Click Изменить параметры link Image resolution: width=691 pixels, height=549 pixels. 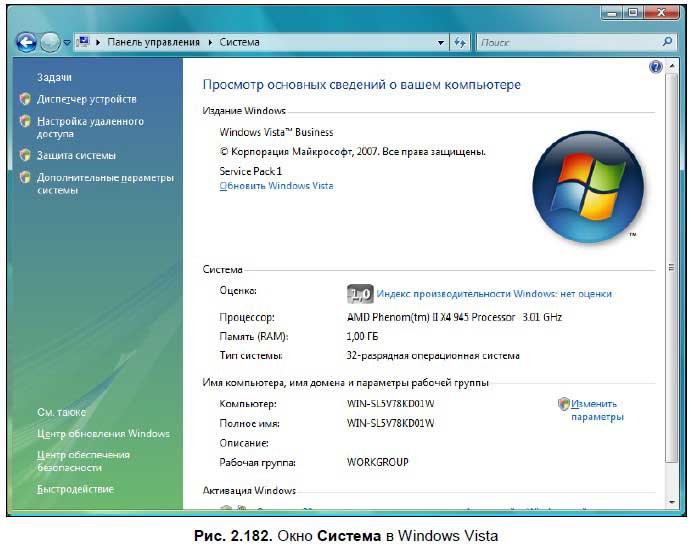[x=597, y=410]
